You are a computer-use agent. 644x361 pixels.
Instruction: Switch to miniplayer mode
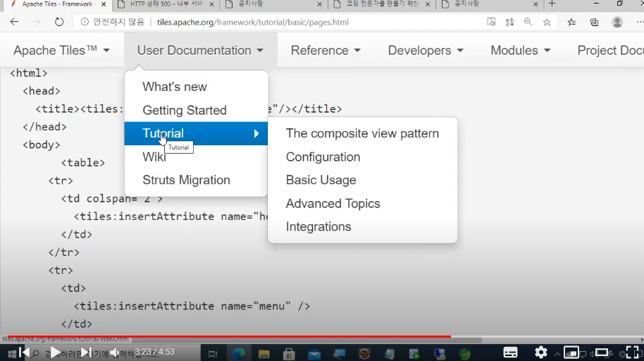coord(571,353)
